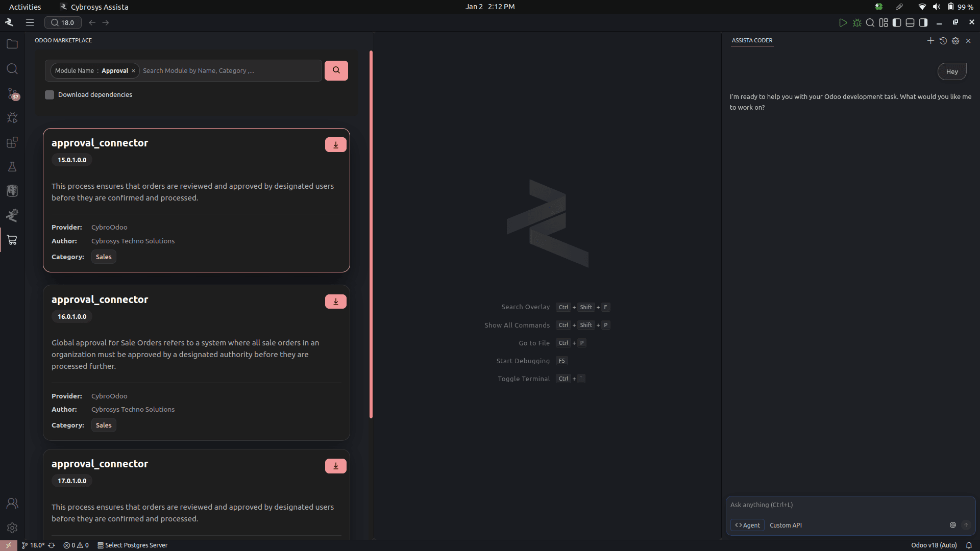
Task: Open the Extensions icon in activity bar
Action: [12, 142]
